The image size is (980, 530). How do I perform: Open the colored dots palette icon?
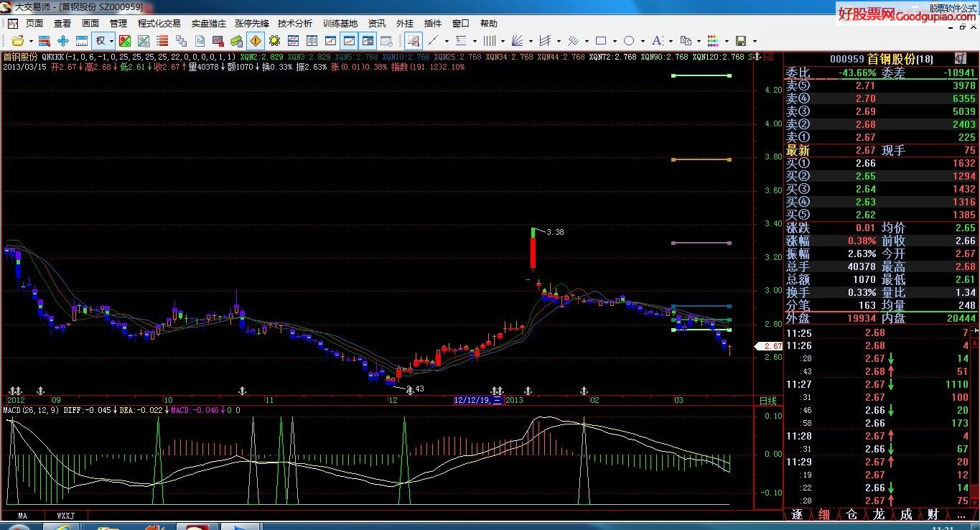[713, 41]
